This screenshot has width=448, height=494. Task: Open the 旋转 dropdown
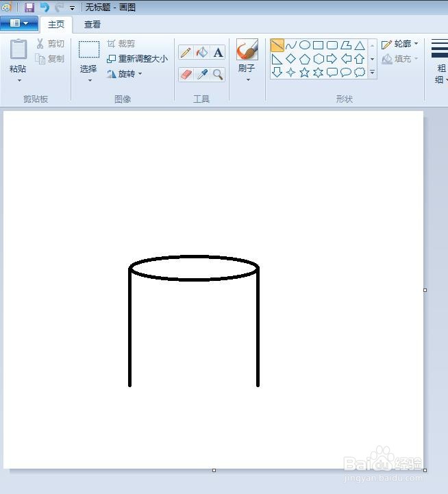pos(125,74)
